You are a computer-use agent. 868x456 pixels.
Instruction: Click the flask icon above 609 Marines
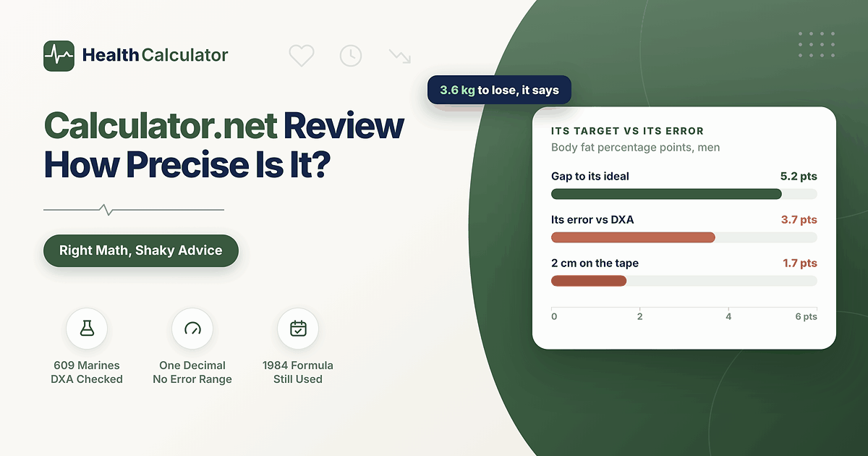pos(87,329)
